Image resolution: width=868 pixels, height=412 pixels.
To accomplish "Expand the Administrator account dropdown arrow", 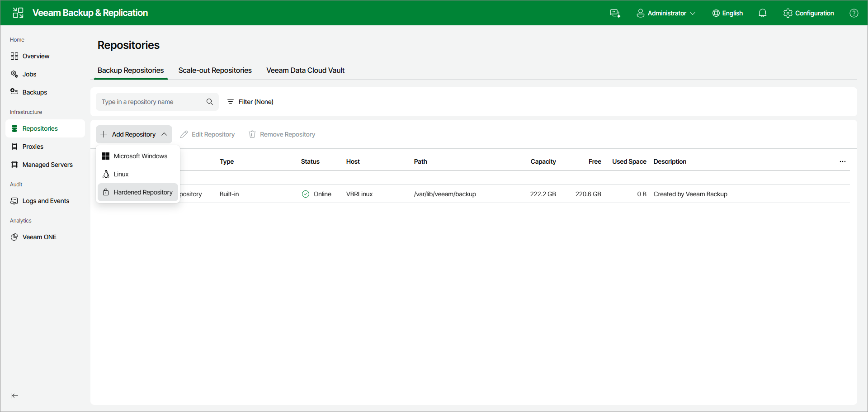I will coord(693,14).
